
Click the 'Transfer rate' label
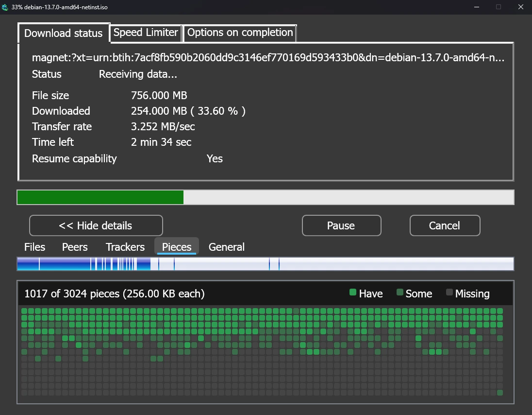tap(62, 127)
